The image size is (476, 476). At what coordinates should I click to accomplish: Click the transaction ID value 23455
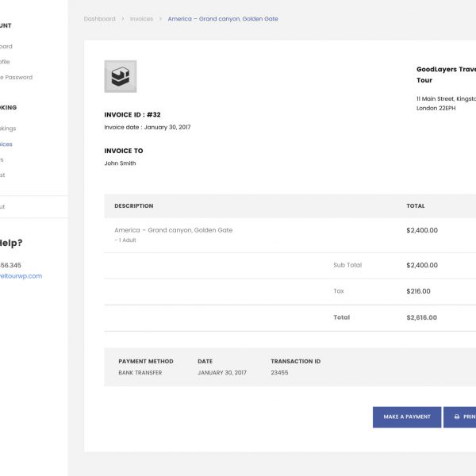pyautogui.click(x=279, y=373)
